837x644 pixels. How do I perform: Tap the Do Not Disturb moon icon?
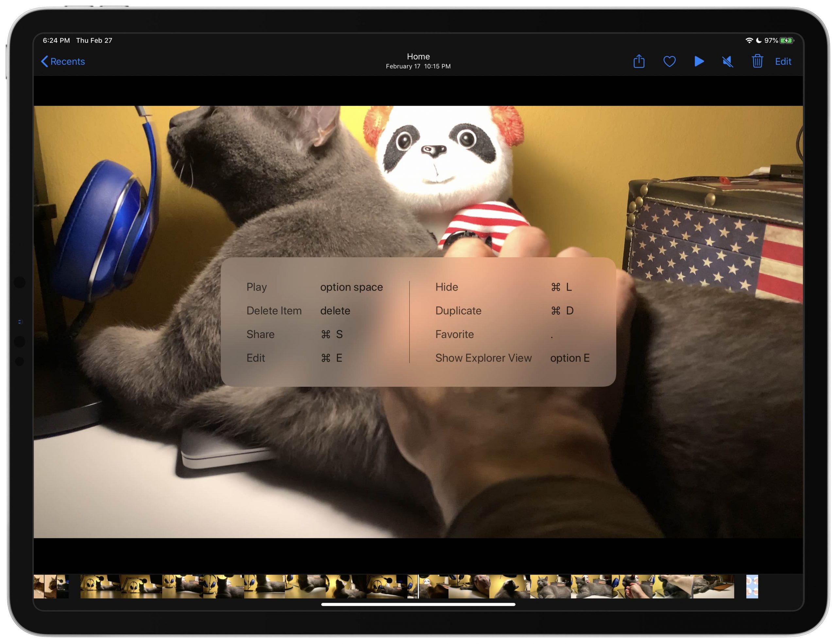(759, 40)
